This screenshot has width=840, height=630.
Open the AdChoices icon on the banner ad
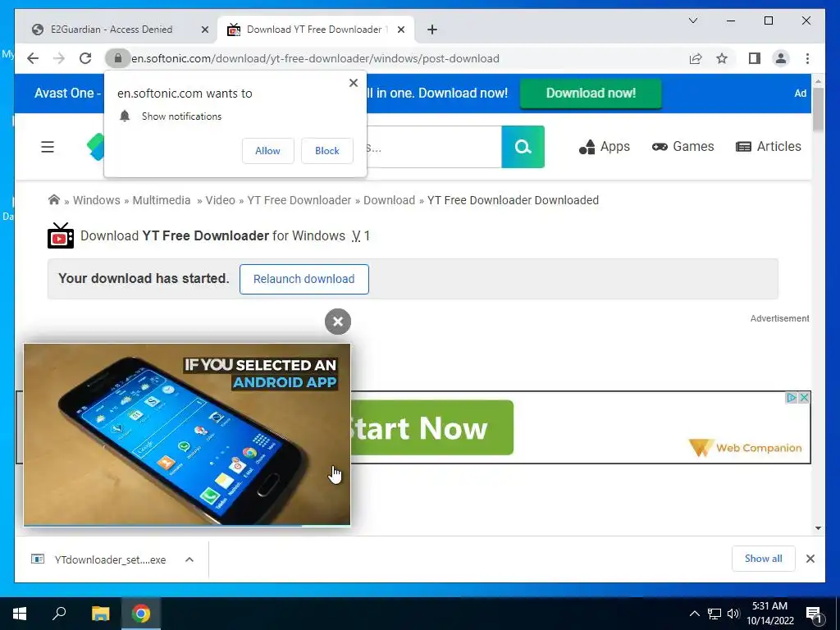[792, 398]
